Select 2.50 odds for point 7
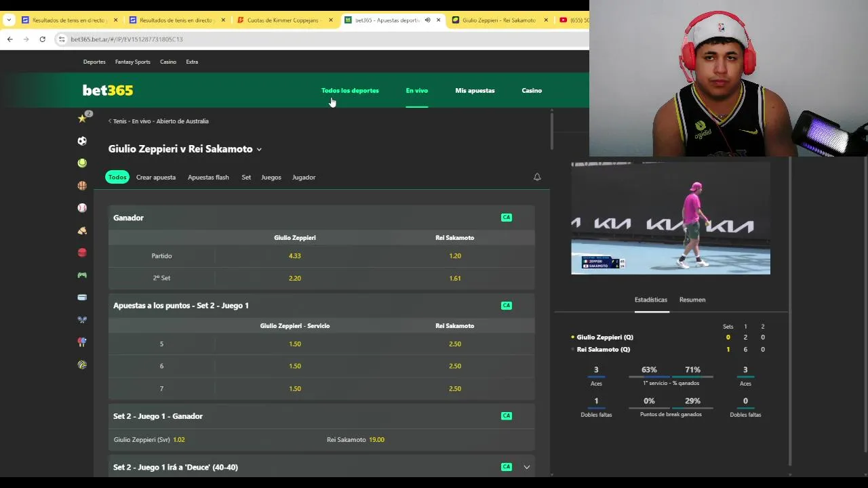The image size is (868, 488). click(455, 389)
